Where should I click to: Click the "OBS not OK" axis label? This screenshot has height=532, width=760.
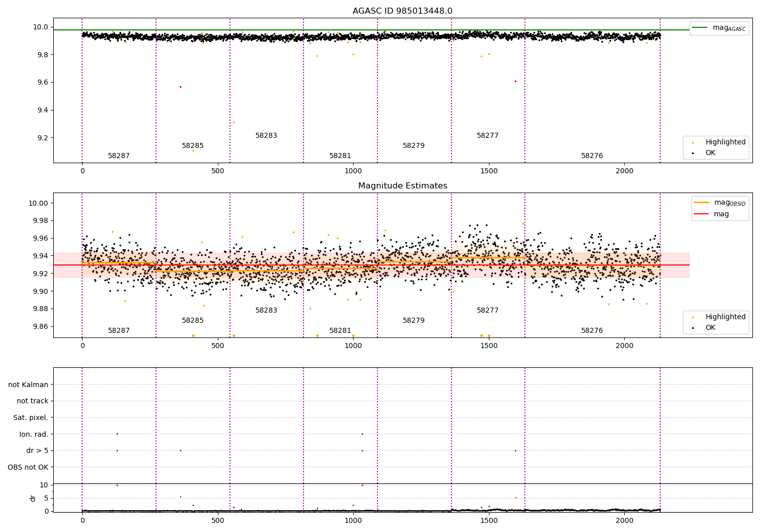click(x=28, y=467)
